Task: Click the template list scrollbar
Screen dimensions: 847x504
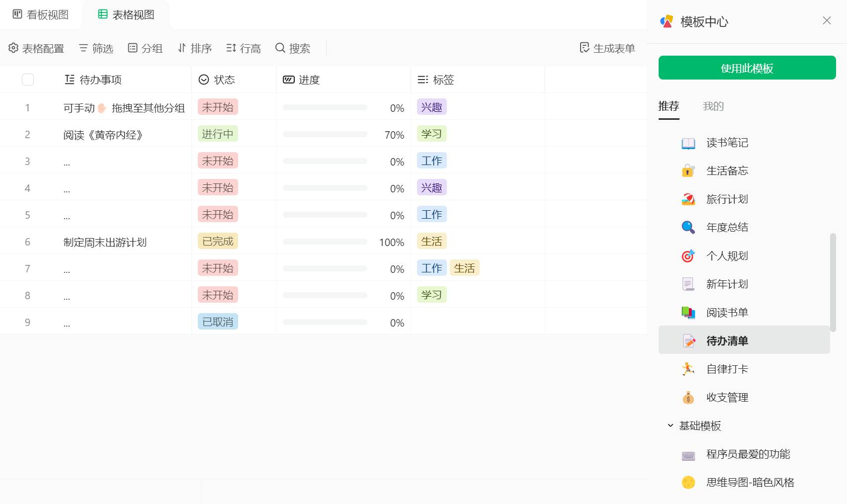Action: point(833,282)
